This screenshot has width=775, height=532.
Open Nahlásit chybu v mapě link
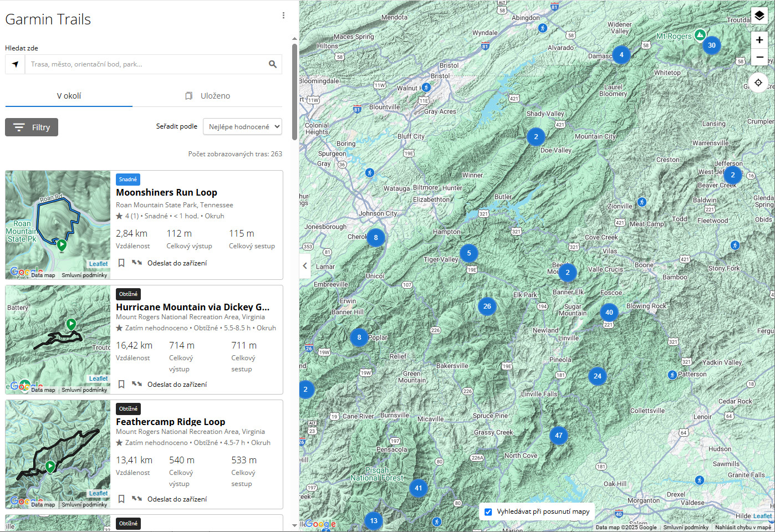(743, 528)
